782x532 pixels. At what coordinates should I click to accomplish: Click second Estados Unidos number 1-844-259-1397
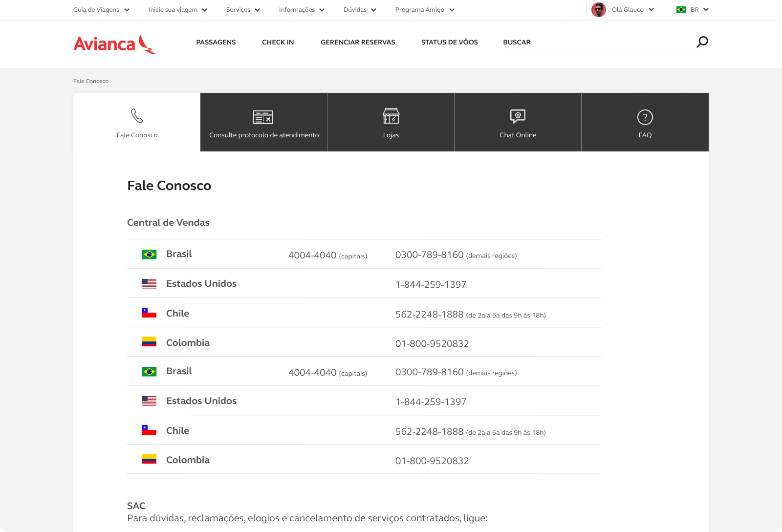[x=431, y=402]
